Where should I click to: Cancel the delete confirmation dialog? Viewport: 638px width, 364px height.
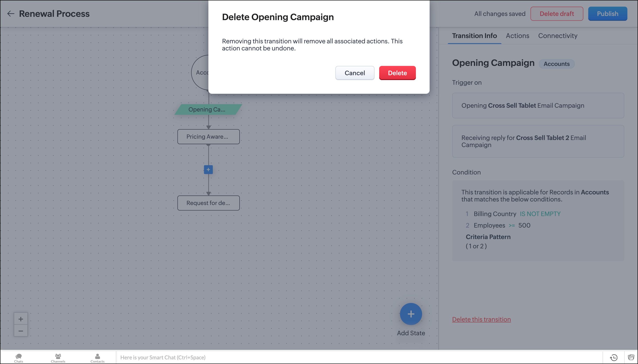[354, 73]
